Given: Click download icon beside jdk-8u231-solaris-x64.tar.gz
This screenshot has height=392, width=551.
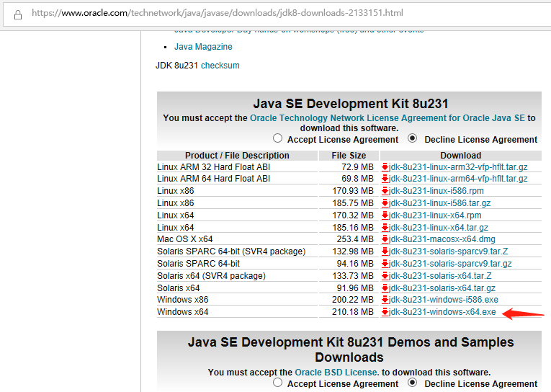Looking at the screenshot, I should pyautogui.click(x=385, y=288).
